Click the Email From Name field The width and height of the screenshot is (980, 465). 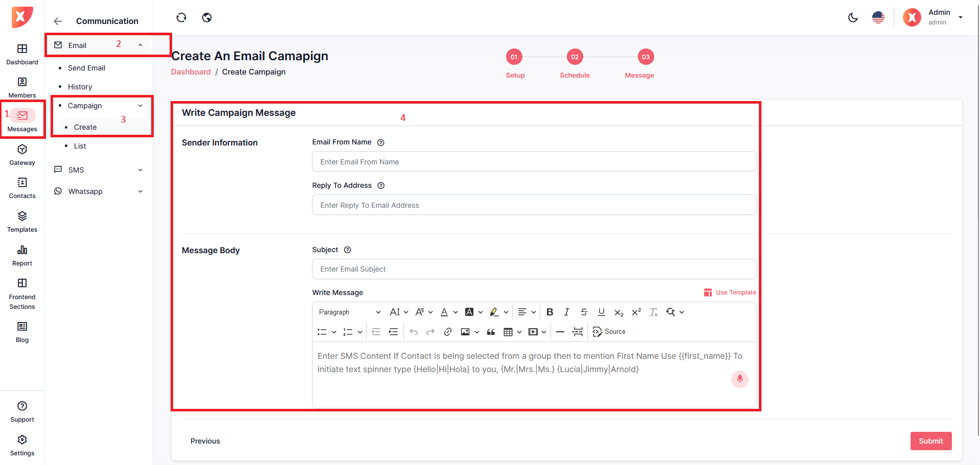(x=534, y=162)
